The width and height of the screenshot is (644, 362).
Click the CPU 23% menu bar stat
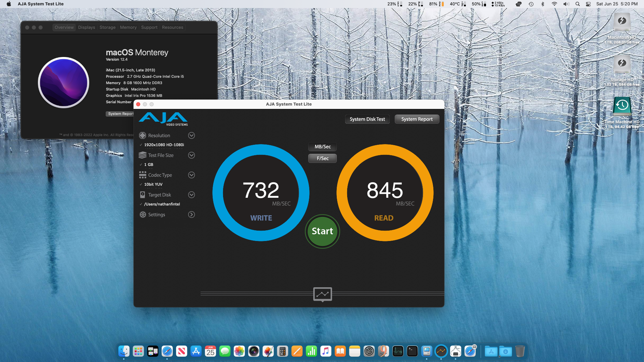coord(395,4)
